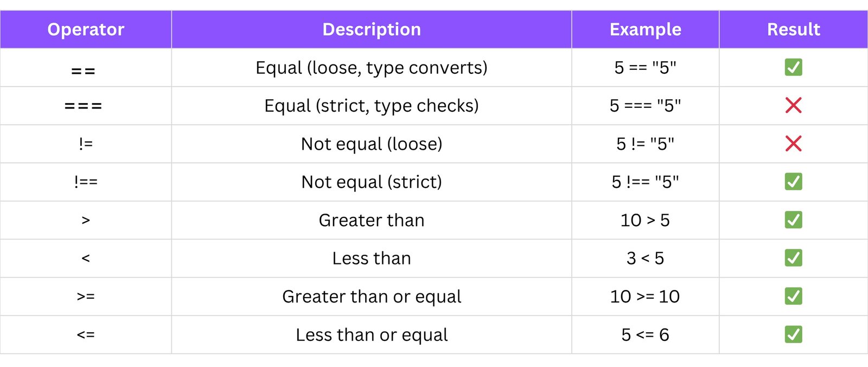Click the green checkmark in the == row
This screenshot has height=367, width=868.
pyautogui.click(x=793, y=67)
